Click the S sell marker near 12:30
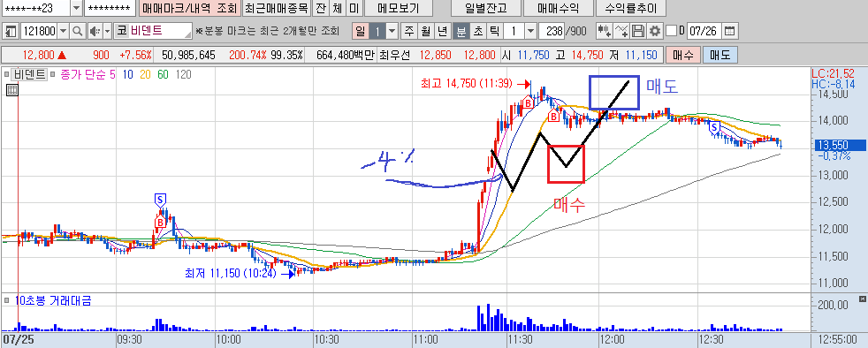 (714, 127)
